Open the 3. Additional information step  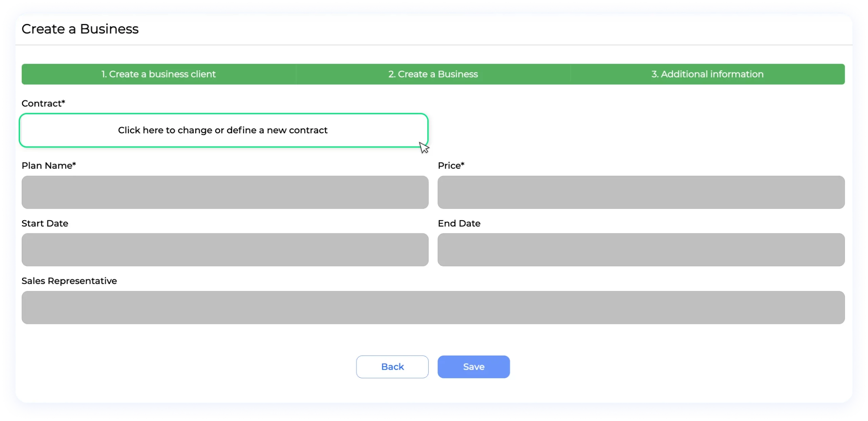(x=707, y=74)
